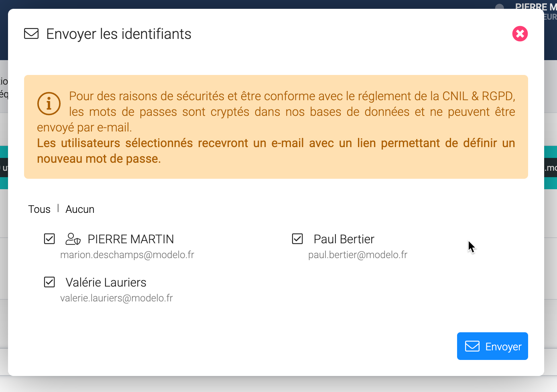Click the Paul Bertier name label
Viewport: 557px width, 392px height.
point(344,239)
